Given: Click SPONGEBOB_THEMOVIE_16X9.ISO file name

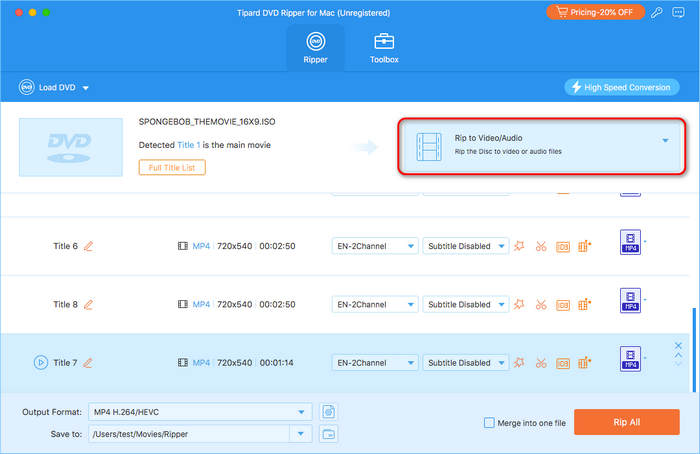Looking at the screenshot, I should coord(207,122).
